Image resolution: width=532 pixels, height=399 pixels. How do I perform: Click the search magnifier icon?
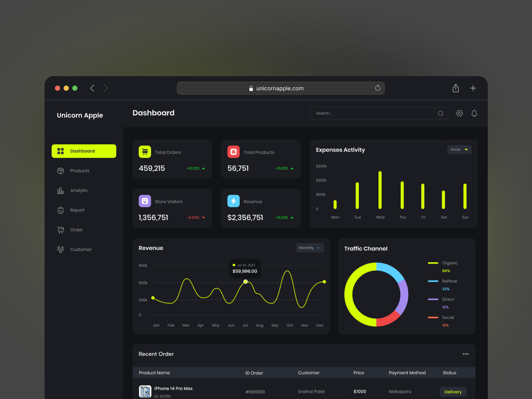tap(441, 113)
